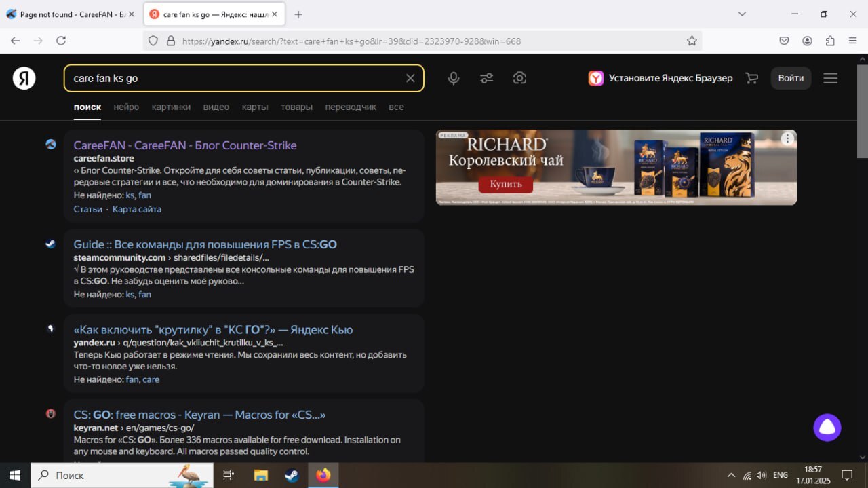This screenshot has height=488, width=868.
Task: Click the Richard tea ad banner
Action: click(616, 167)
